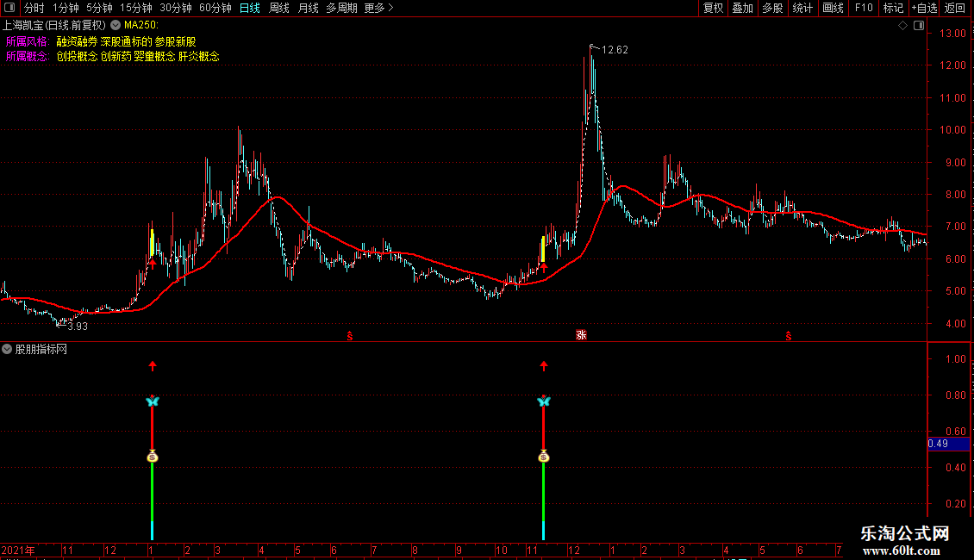Click the 肝炎概念 concept tag
Screen dimensions: 974x560
pos(199,57)
